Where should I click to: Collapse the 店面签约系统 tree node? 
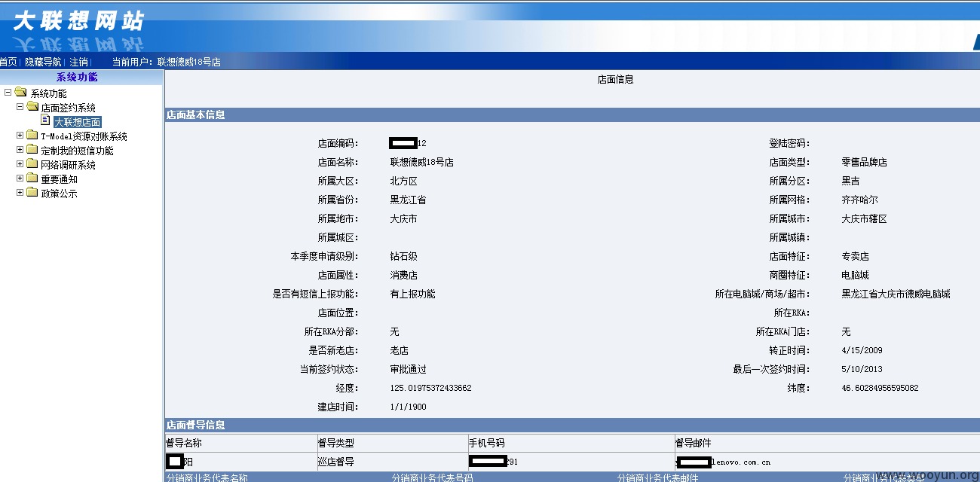click(20, 107)
